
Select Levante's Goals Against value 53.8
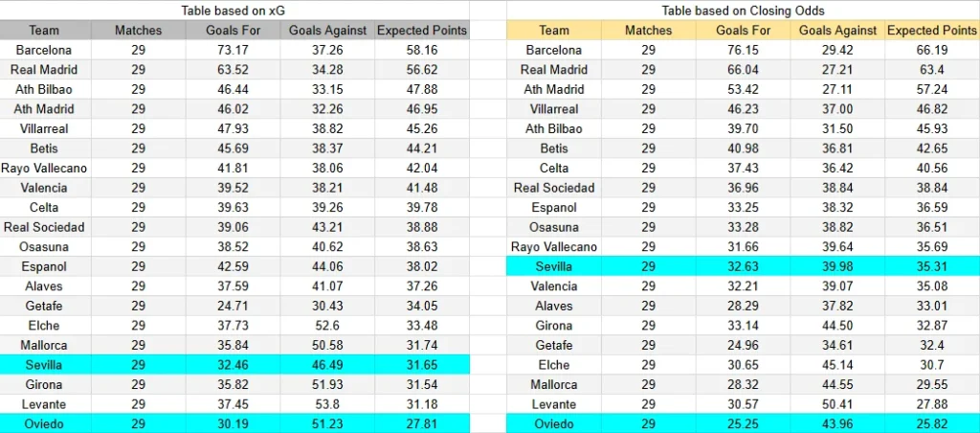coord(327,404)
